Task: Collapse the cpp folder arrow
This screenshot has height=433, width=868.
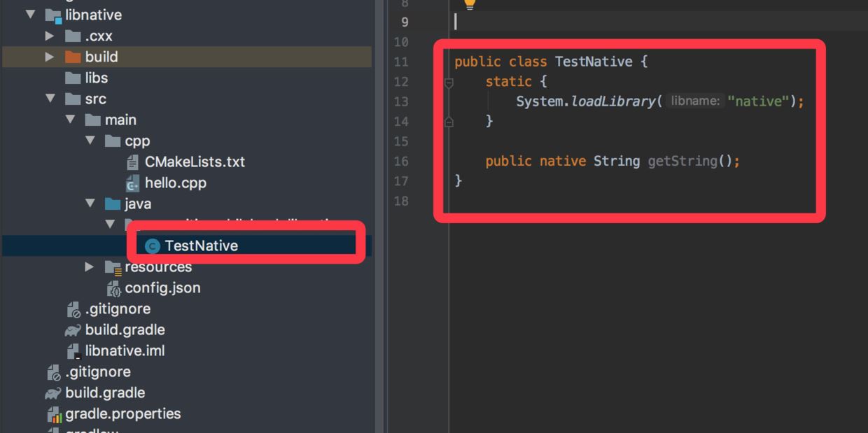Action: [90, 140]
